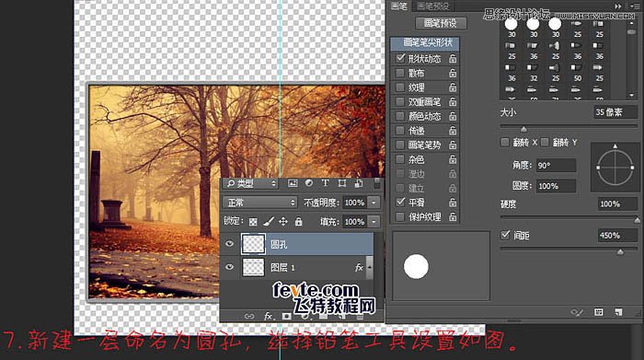This screenshot has width=644, height=360.
Task: Switch to 画笔 tab
Action: click(398, 6)
